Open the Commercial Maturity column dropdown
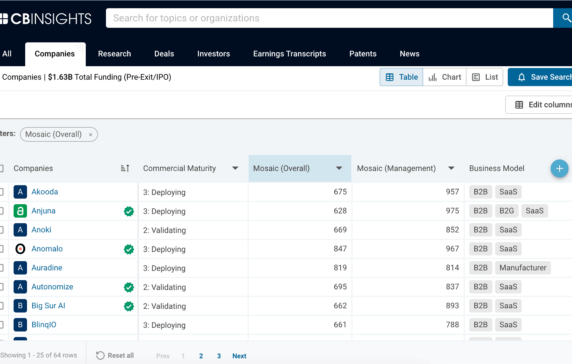Image resolution: width=572 pixels, height=364 pixels. point(235,168)
